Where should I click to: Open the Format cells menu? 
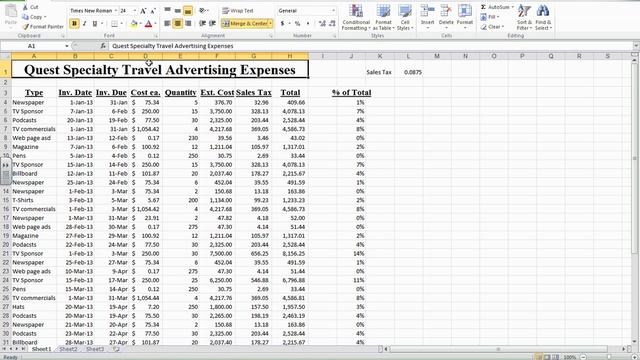point(464,16)
